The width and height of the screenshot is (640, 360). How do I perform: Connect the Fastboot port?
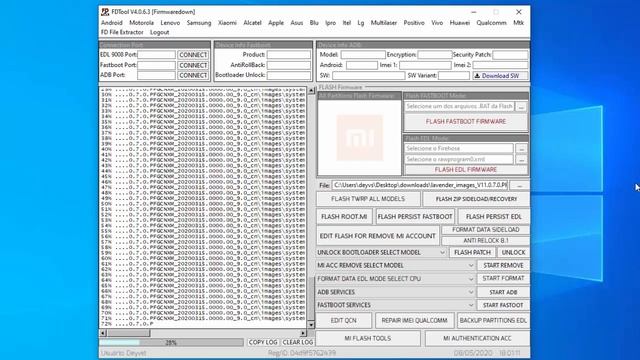pyautogui.click(x=193, y=65)
